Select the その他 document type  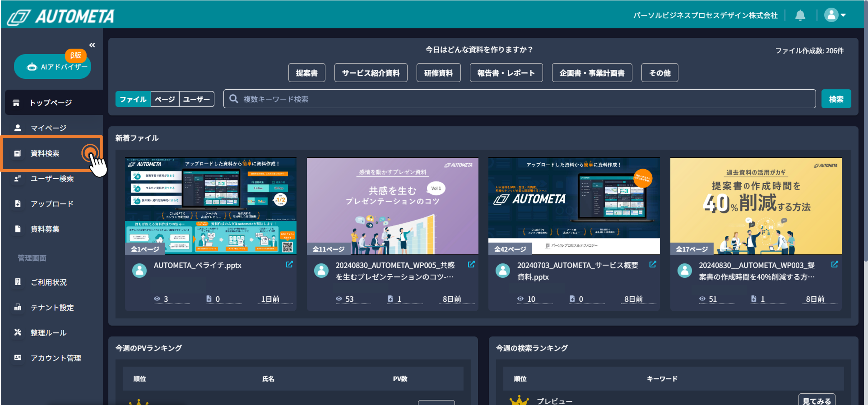coord(660,73)
